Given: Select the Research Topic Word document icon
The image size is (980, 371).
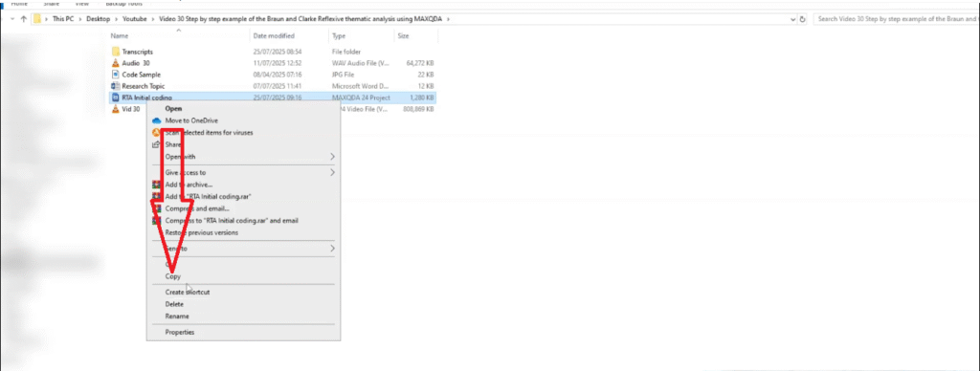Looking at the screenshot, I should pos(115,85).
